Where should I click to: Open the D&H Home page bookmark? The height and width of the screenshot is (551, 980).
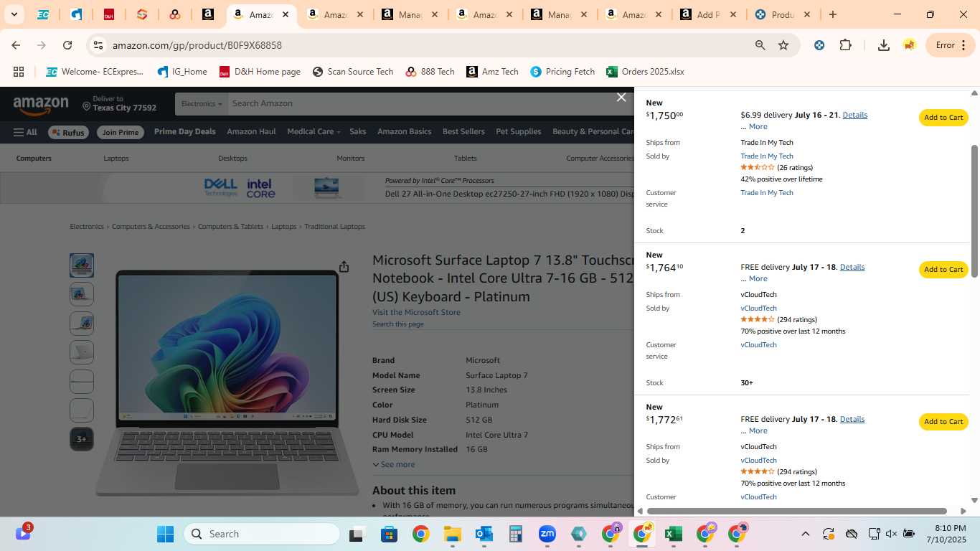click(x=260, y=72)
